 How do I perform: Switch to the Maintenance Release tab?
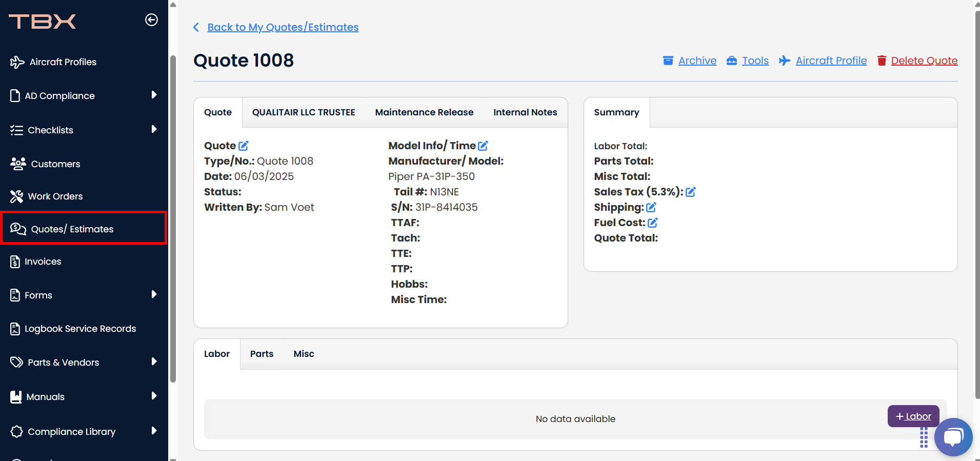click(x=424, y=112)
